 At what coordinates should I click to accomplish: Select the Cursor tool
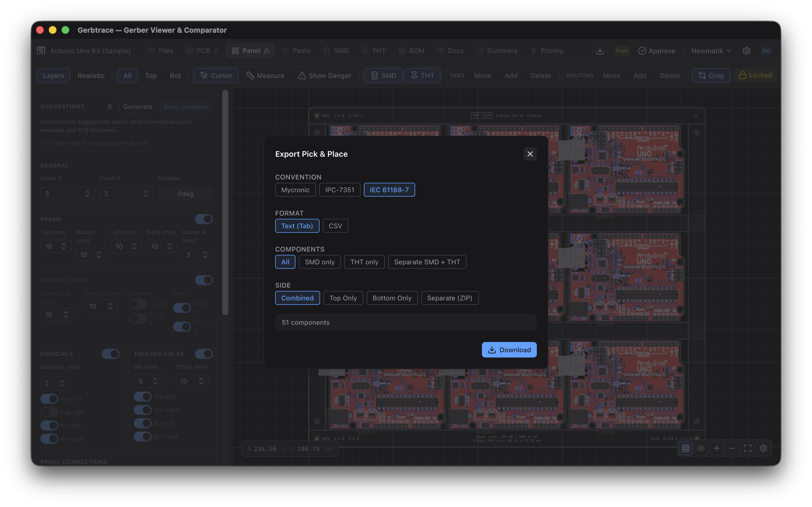(216, 75)
